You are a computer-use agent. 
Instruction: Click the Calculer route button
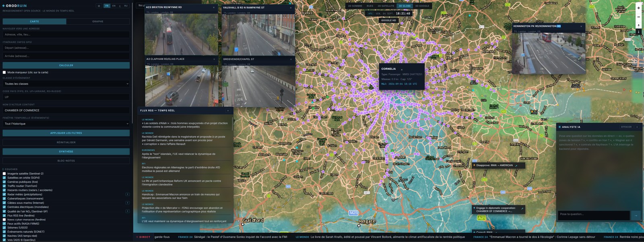click(66, 65)
